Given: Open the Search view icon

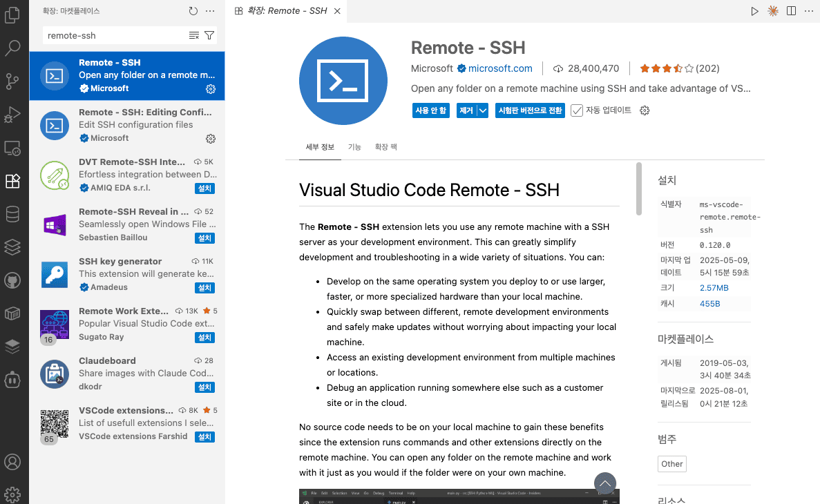Looking at the screenshot, I should [x=12, y=48].
